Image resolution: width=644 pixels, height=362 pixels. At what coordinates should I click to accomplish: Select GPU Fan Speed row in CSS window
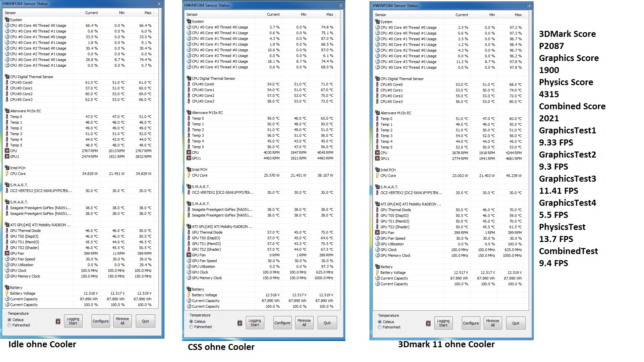pyautogui.click(x=260, y=261)
